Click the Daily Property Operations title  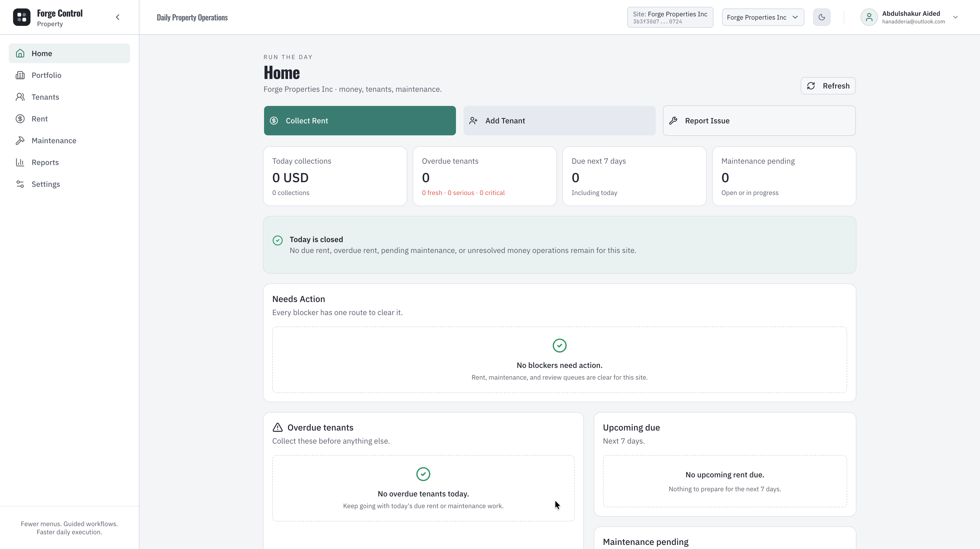coord(192,17)
